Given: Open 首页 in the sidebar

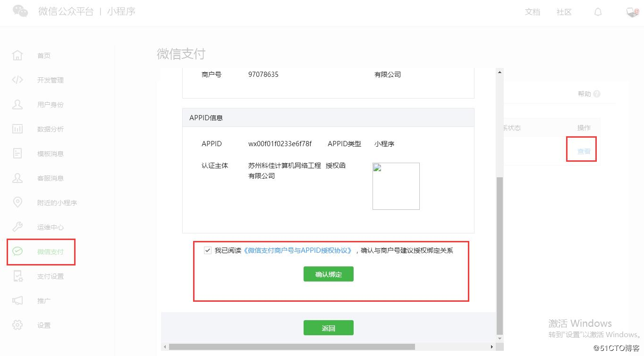Looking at the screenshot, I should point(44,56).
